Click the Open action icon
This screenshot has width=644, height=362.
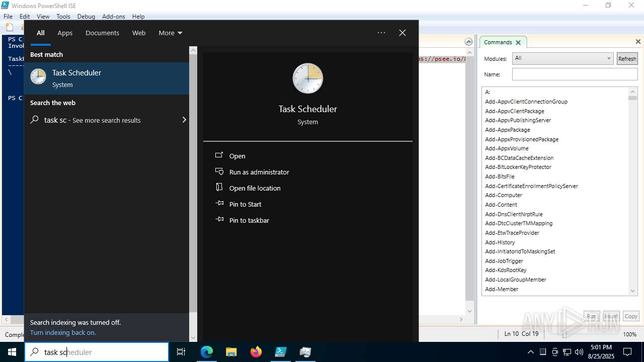click(219, 155)
